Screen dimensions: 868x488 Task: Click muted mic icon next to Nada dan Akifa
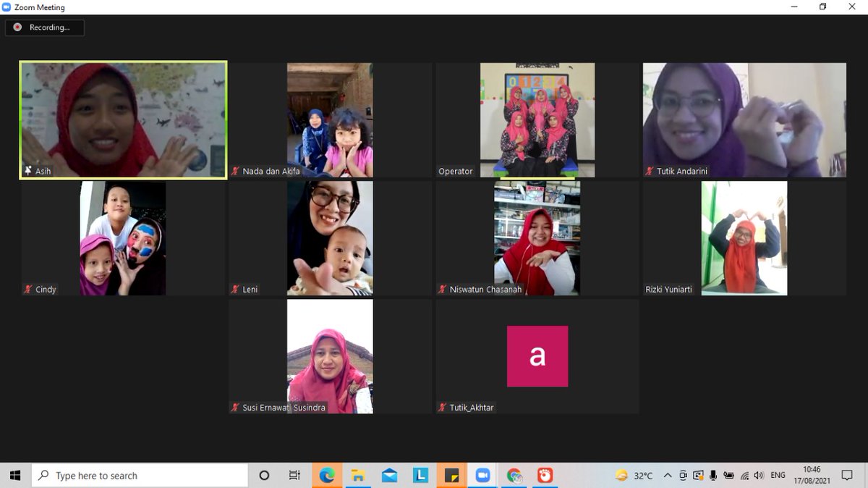(235, 171)
